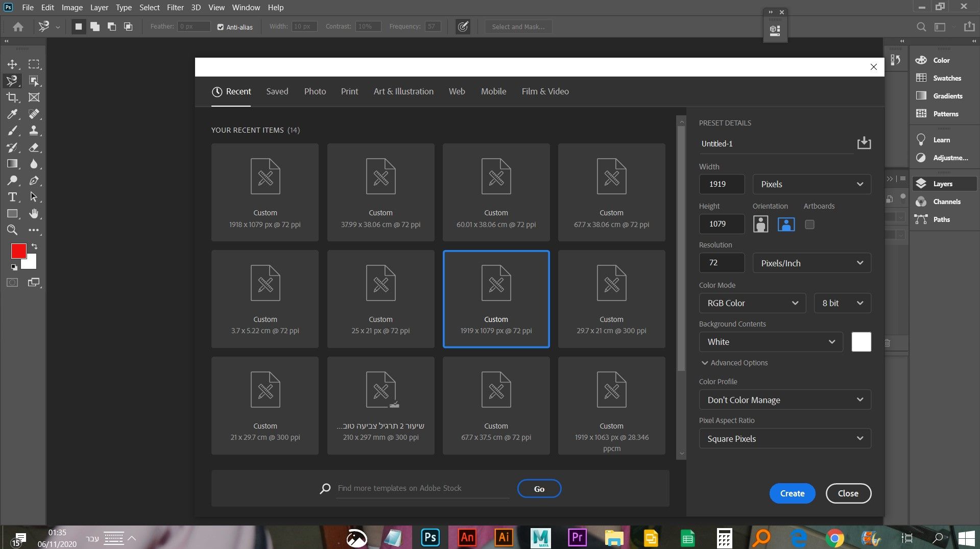Image resolution: width=980 pixels, height=549 pixels.
Task: Select the Crop tool
Action: [12, 97]
